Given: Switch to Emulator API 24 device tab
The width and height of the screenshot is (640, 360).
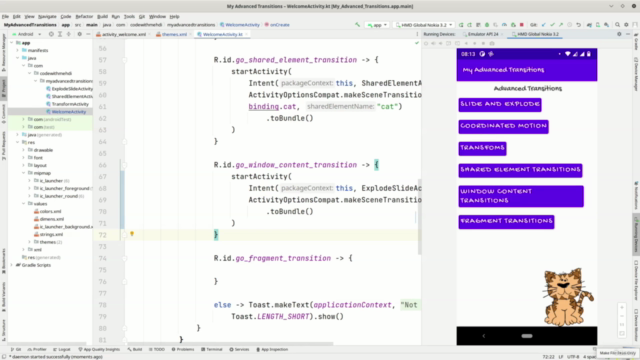Looking at the screenshot, I should point(483,34).
